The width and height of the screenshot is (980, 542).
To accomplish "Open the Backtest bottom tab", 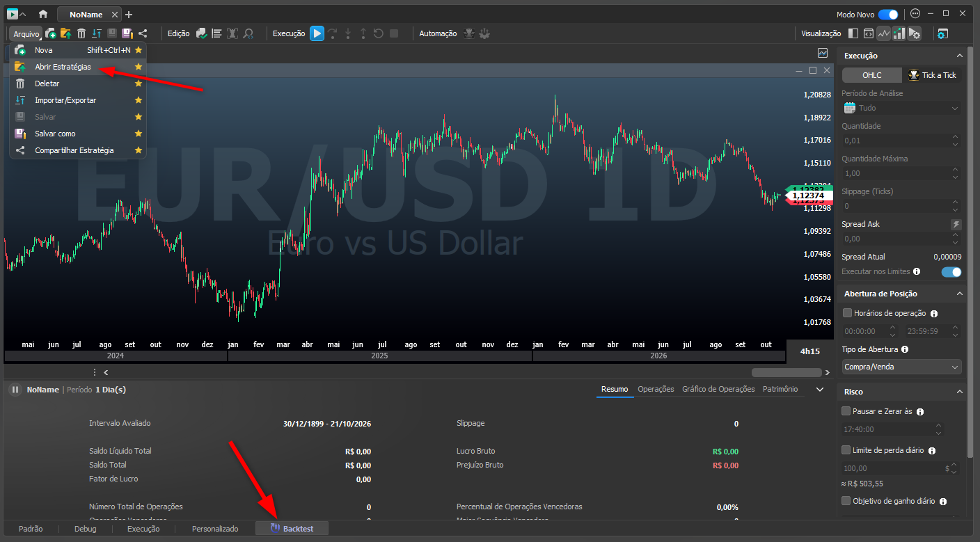I will click(292, 529).
